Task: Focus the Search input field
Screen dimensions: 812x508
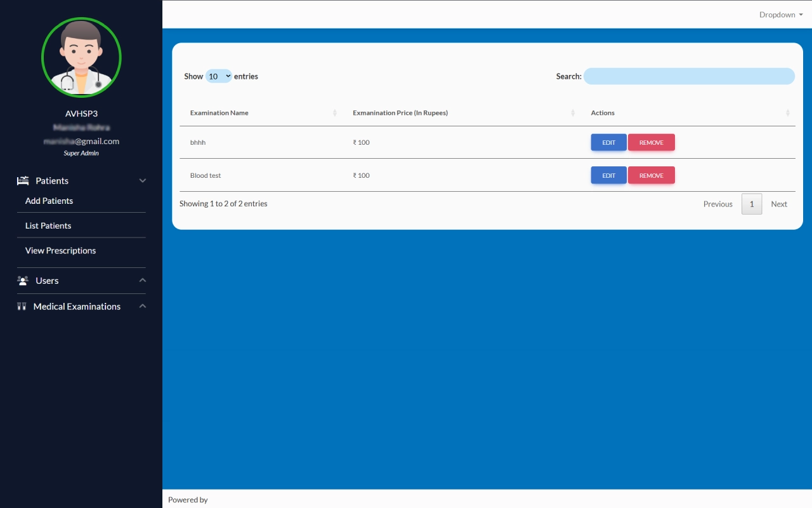Action: (689, 76)
